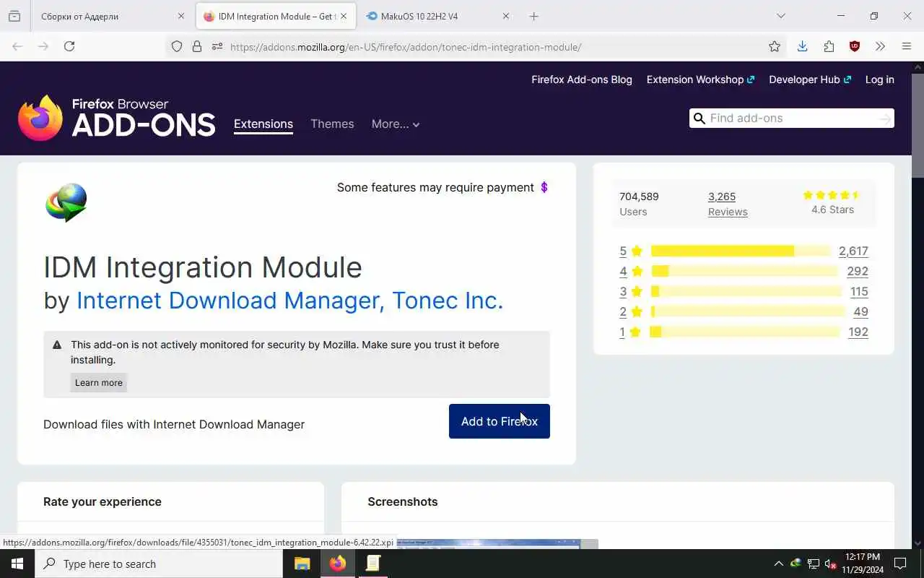Open Firefox downloads panel

(802, 46)
